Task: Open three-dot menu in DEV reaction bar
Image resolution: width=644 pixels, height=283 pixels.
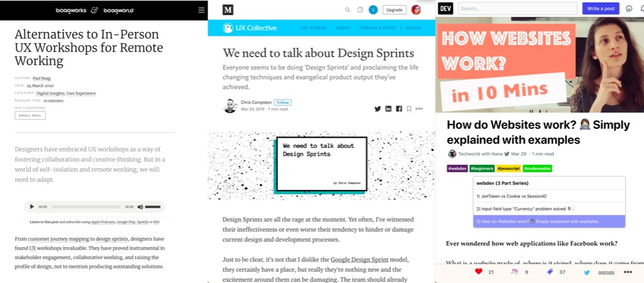Action: point(628,272)
